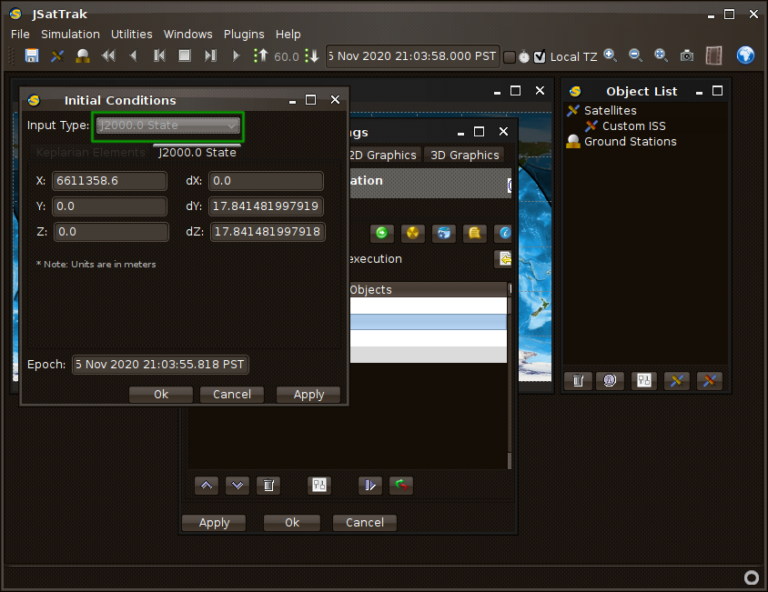Image resolution: width=768 pixels, height=592 pixels.
Task: Click Apply in Initial Conditions dialog
Action: coord(308,394)
